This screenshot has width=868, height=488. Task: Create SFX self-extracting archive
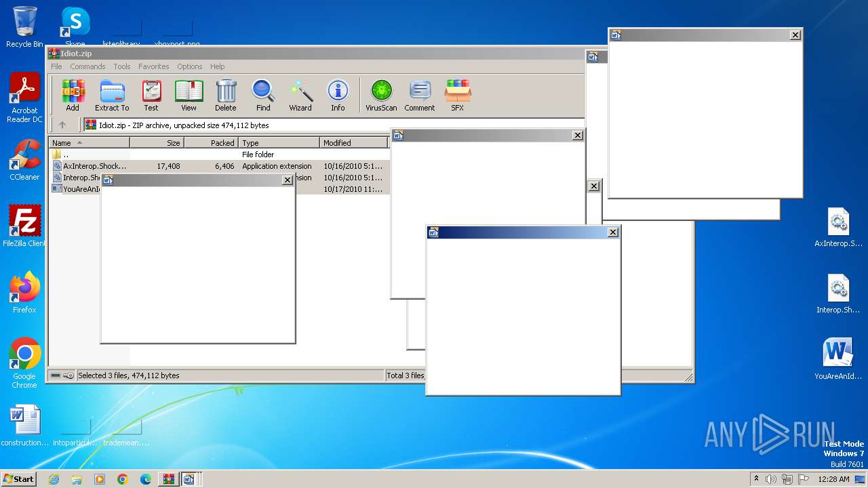point(458,96)
